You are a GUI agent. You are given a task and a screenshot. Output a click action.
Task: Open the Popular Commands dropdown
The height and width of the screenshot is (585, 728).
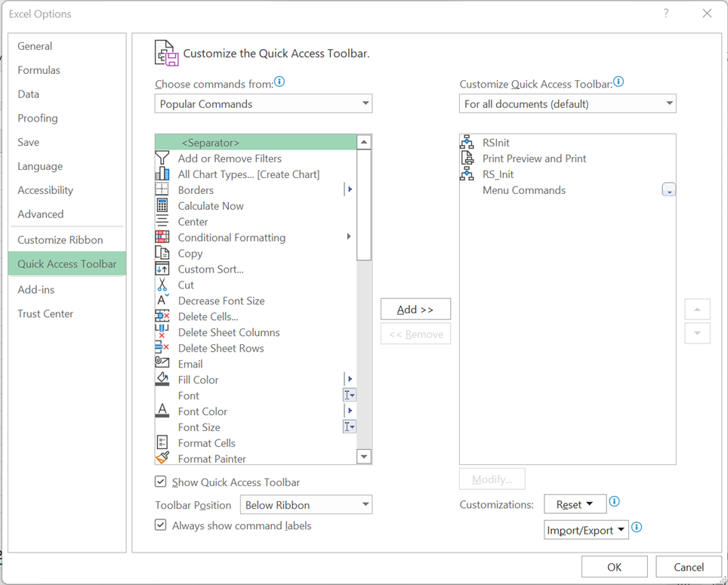click(x=264, y=103)
